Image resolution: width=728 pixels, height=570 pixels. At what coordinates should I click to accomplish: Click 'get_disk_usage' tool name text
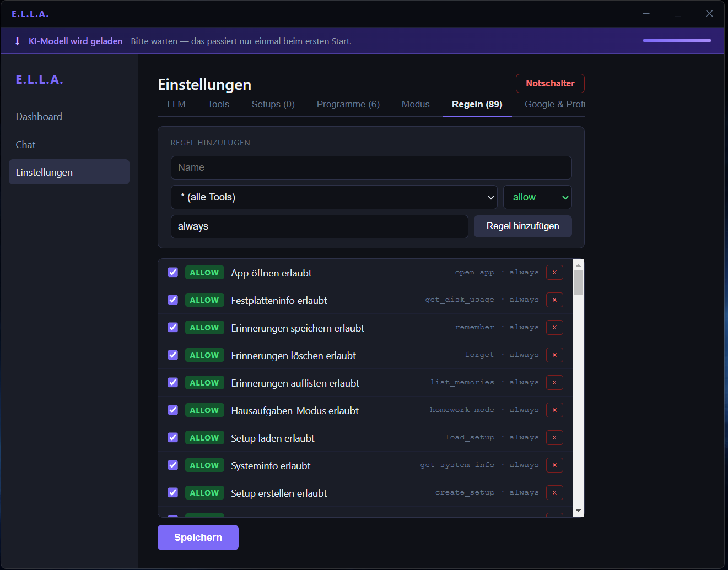[460, 300]
